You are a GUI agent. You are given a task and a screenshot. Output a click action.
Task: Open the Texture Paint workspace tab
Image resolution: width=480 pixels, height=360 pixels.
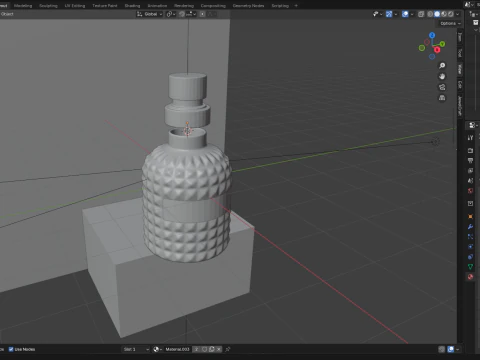105,6
